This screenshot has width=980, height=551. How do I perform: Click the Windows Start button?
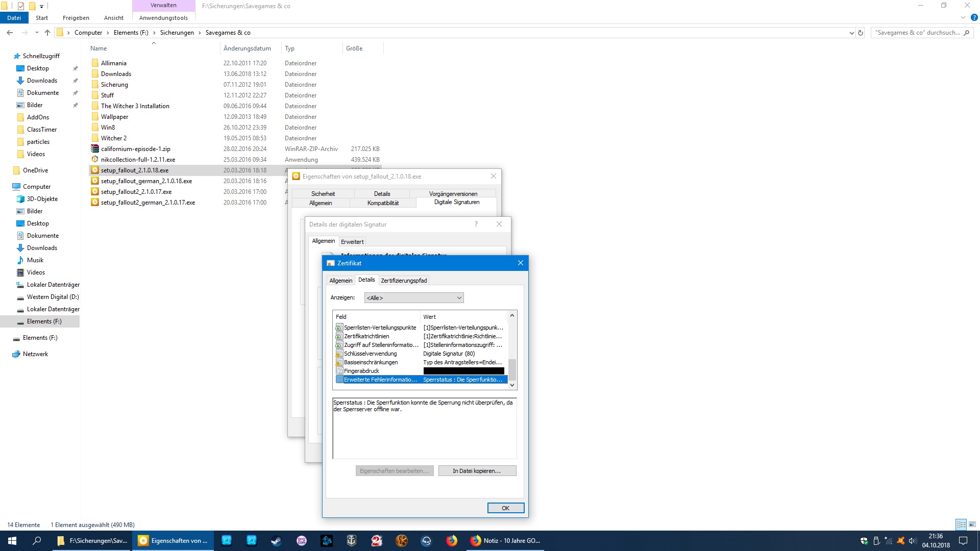(x=12, y=541)
